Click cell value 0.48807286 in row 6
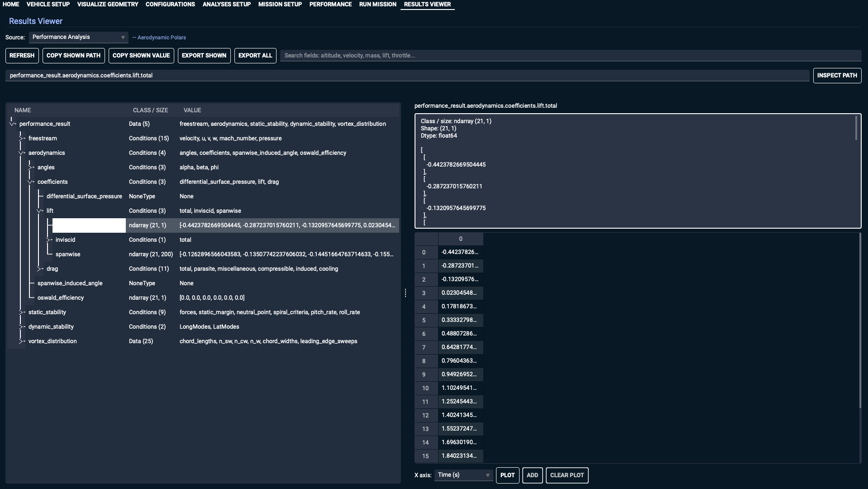Image resolution: width=868 pixels, height=489 pixels. (460, 334)
